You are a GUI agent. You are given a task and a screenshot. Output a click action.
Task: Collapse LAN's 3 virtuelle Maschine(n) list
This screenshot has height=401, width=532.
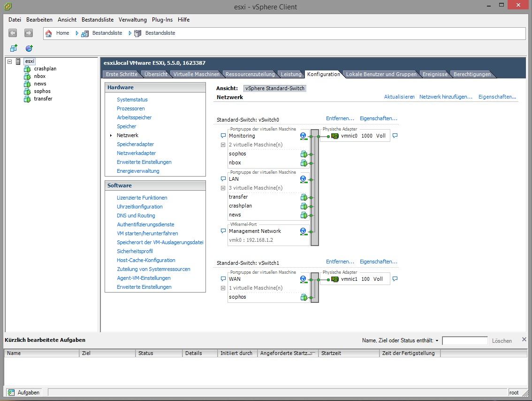click(x=223, y=188)
